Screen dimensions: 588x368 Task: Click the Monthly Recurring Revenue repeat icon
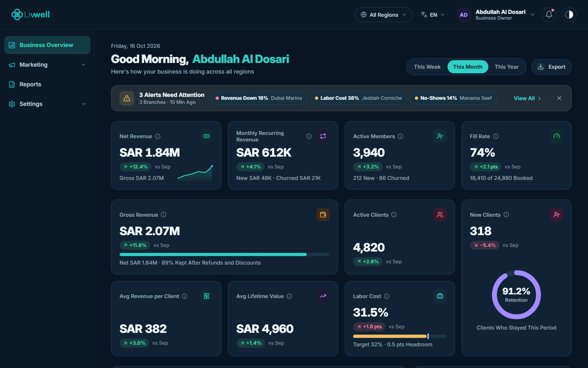click(323, 136)
